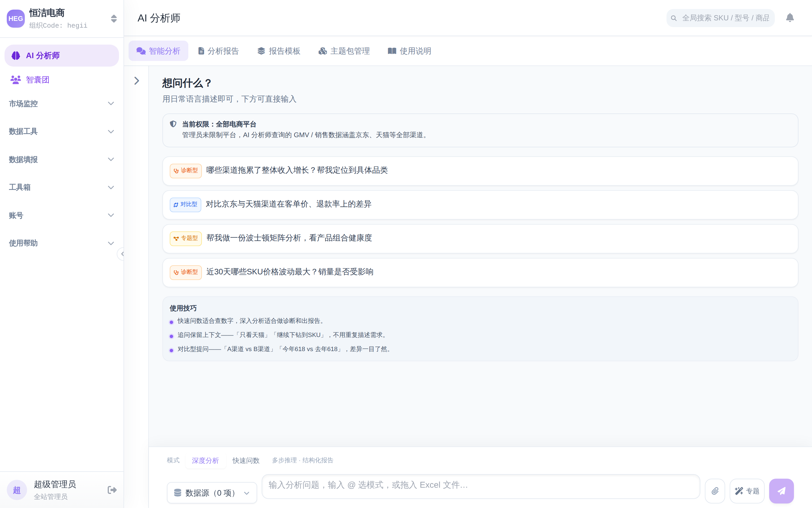Click the 多步推理 · 结构化报告 hint text
Image resolution: width=812 pixels, height=508 pixels.
coord(303,460)
